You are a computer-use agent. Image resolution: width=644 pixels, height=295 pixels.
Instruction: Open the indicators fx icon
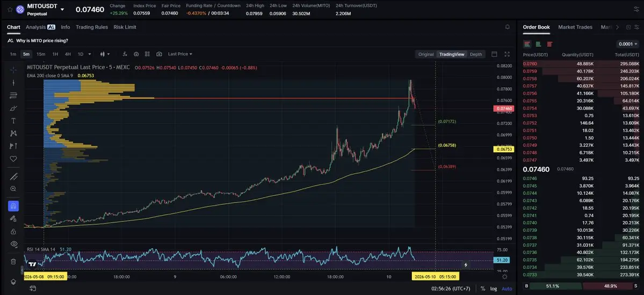(x=125, y=54)
